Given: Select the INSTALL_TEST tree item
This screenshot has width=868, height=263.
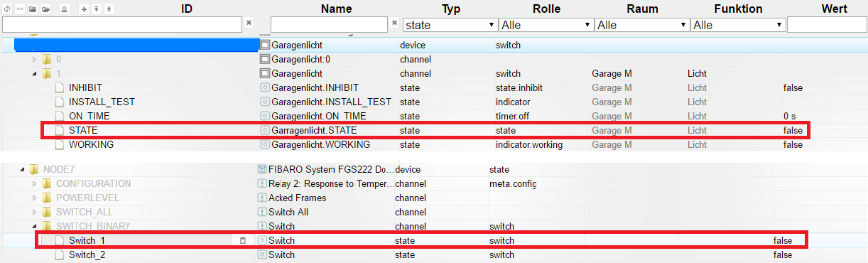Looking at the screenshot, I should point(102,102).
